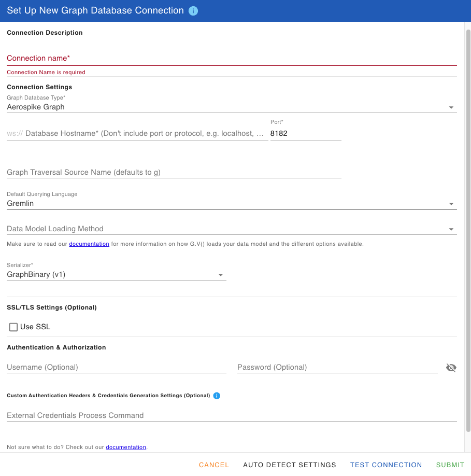The image size is (471, 476).
Task: Open documentation link about data model loading
Action: coord(89,244)
